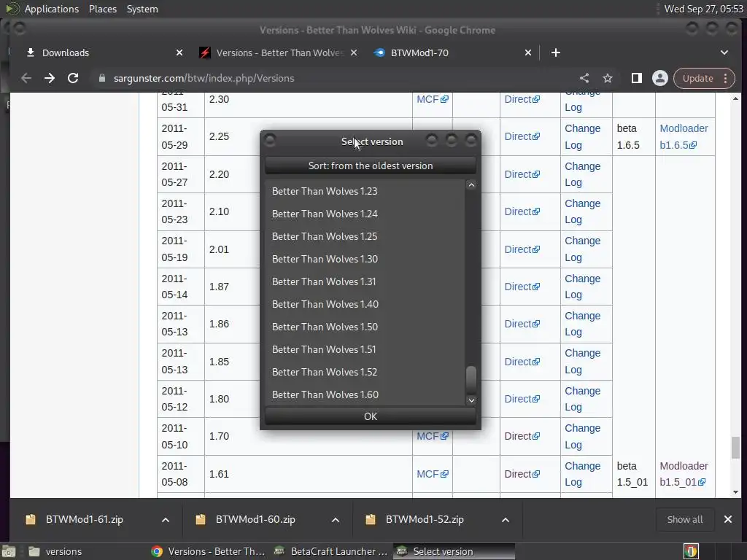Select Better Than Wolves 1.24
This screenshot has width=747, height=560.
point(365,214)
